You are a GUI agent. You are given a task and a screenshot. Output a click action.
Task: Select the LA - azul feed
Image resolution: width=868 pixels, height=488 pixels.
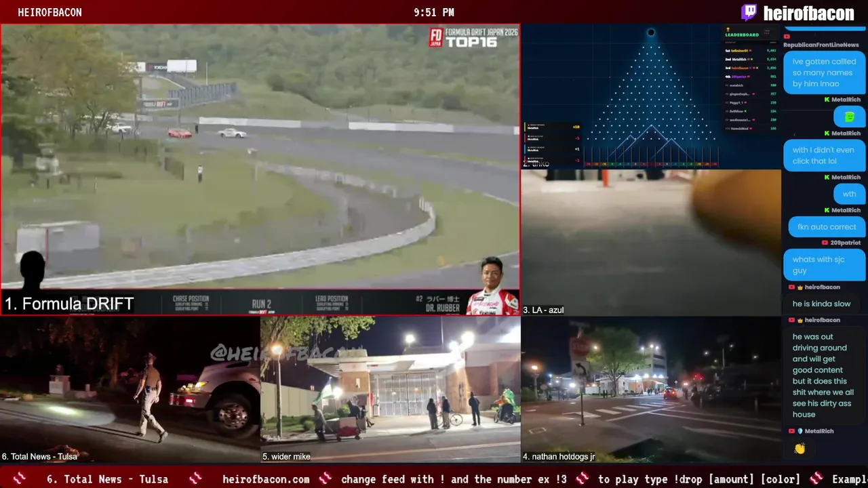tap(651, 243)
